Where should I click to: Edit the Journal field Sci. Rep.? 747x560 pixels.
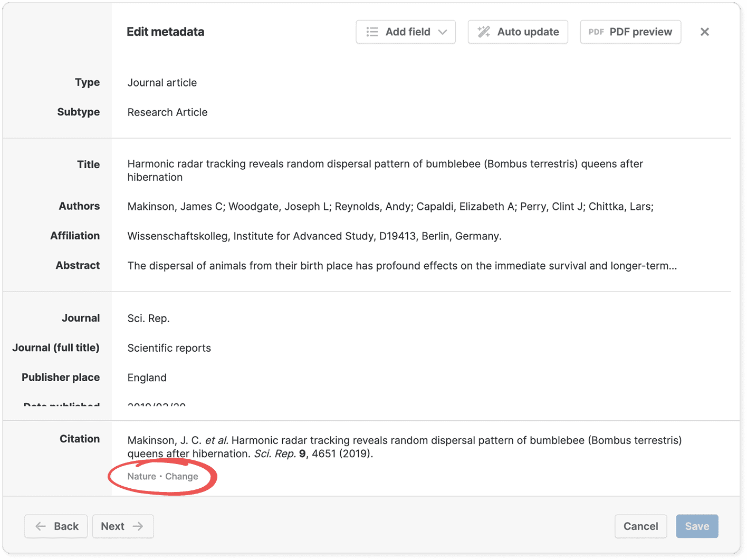point(148,318)
